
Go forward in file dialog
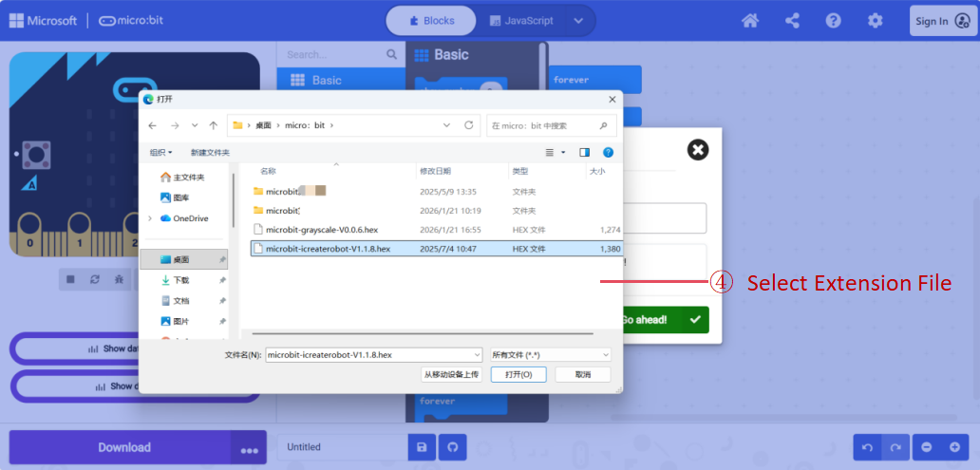pyautogui.click(x=175, y=125)
